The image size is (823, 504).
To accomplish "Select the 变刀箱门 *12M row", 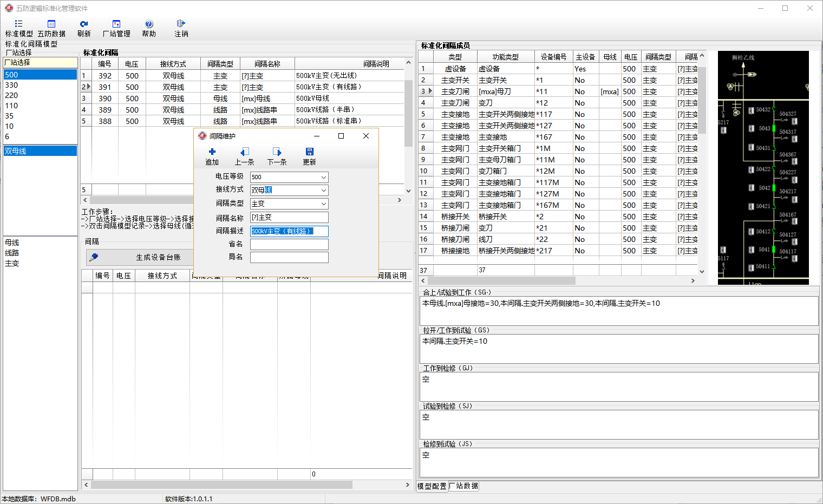I will pyautogui.click(x=558, y=171).
